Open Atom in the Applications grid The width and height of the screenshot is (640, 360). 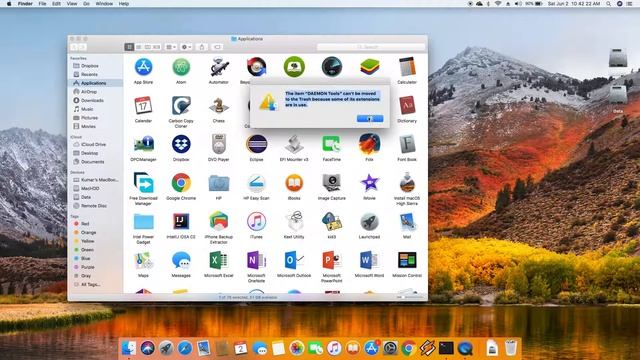pyautogui.click(x=181, y=67)
